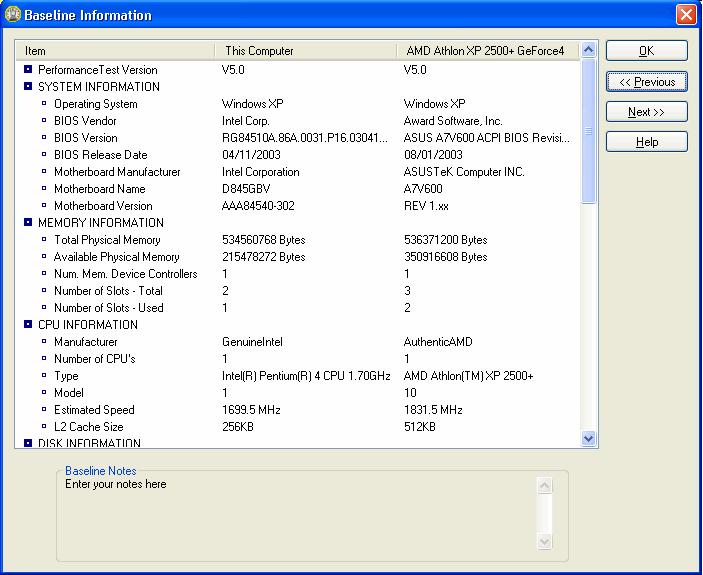Click the Award Software, Inc. value
This screenshot has width=703, height=575.
click(x=453, y=121)
